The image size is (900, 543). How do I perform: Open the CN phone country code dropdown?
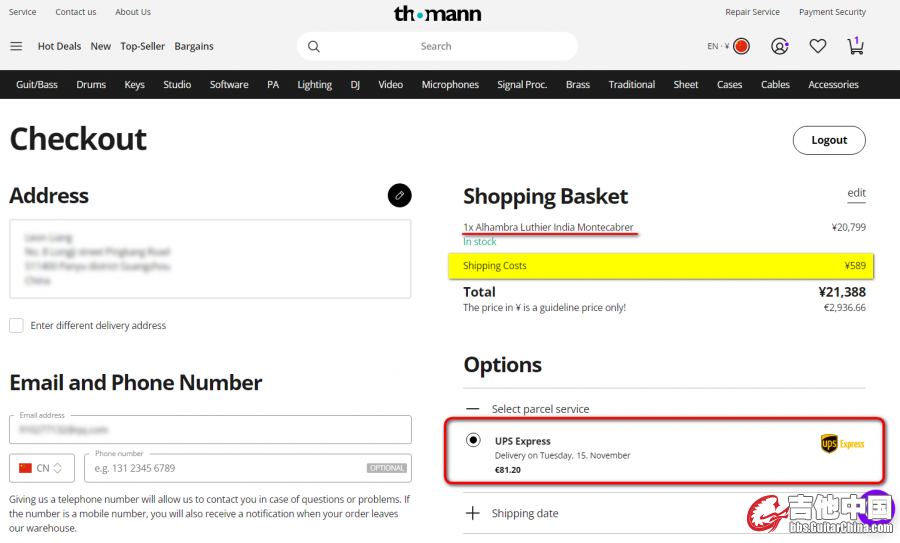[42, 468]
